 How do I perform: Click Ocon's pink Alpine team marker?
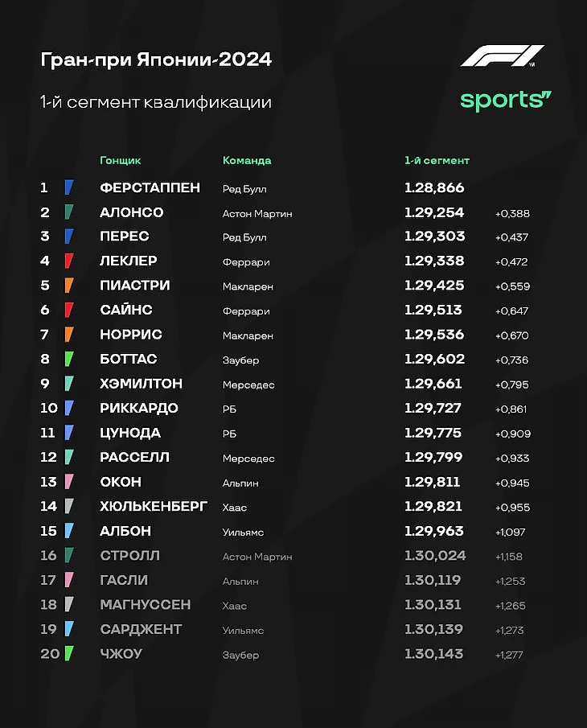69,482
